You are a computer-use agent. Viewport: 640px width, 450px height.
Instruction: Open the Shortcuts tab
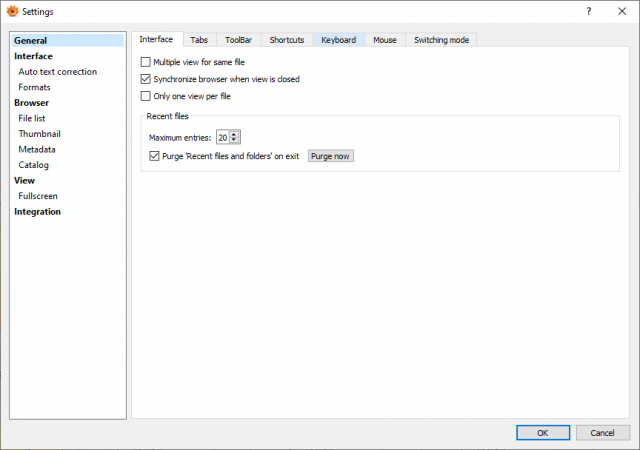(287, 40)
